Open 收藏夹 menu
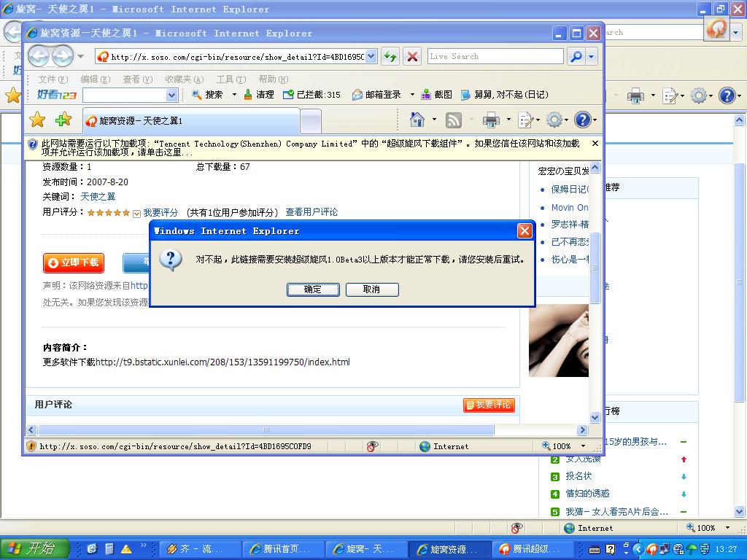 click(x=185, y=79)
